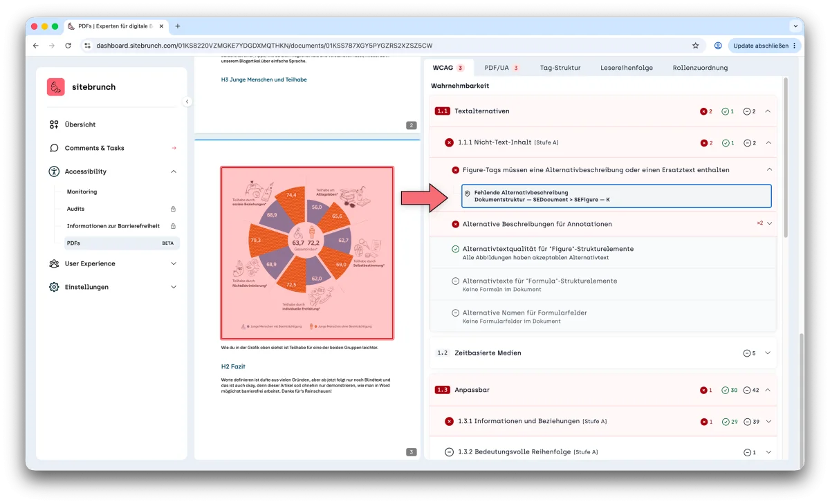Viewport: 830px width, 504px height.
Task: Collapse the 1.1.1 Nicht-Text-Inhalt chevron
Action: pos(768,143)
